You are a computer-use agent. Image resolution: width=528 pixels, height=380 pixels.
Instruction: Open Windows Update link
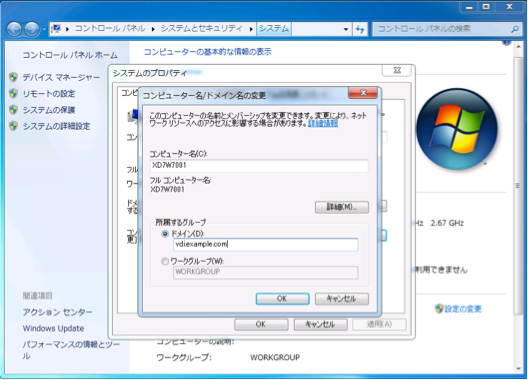tap(53, 328)
